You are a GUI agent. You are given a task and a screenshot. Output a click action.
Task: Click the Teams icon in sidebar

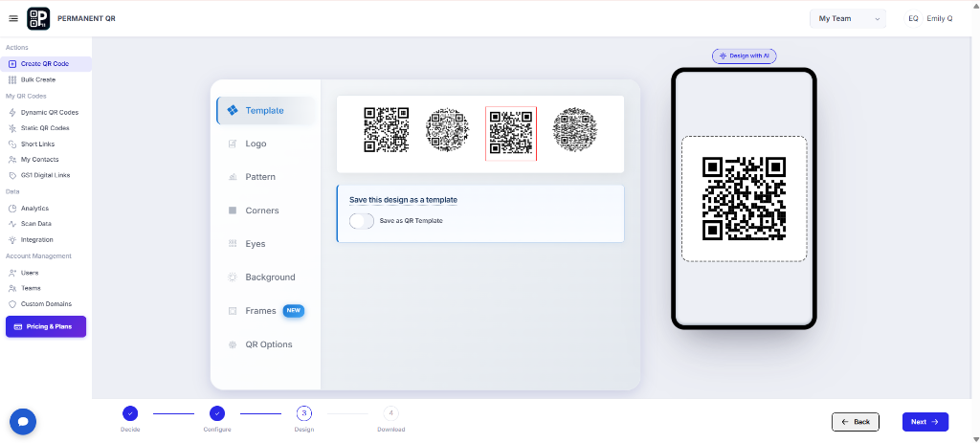(x=12, y=288)
